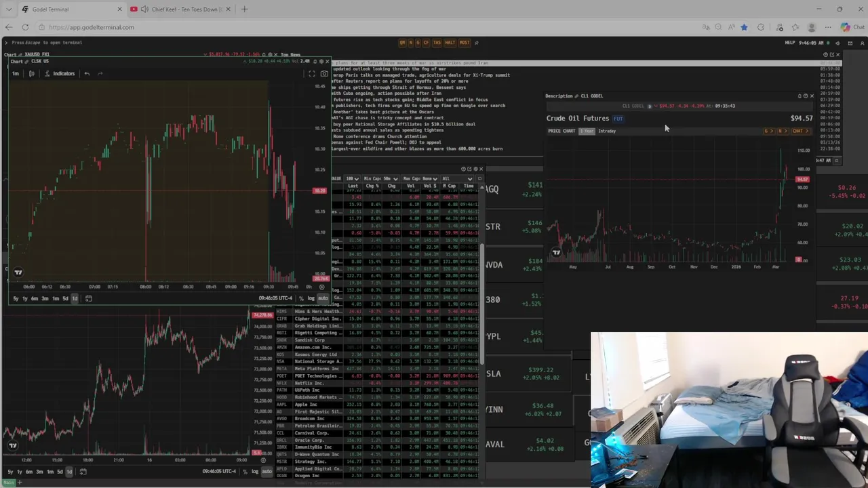Viewport: 868px width, 488px height.
Task: Set alert bell on CLSK US chart panel
Action: pos(315,62)
